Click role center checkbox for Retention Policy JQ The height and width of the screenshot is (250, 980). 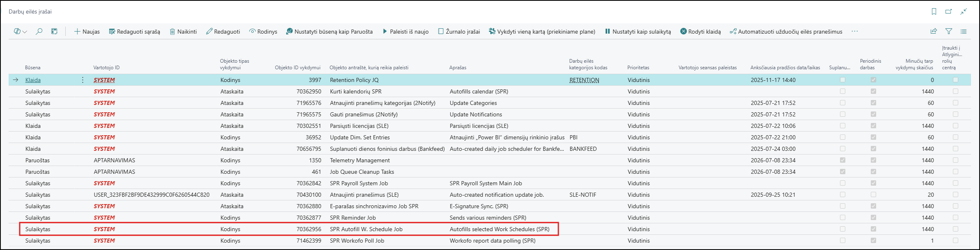click(x=955, y=80)
